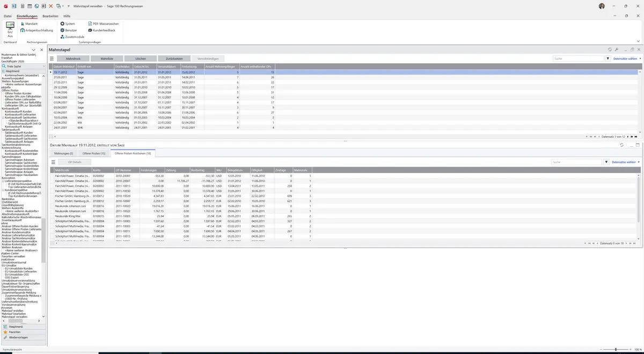Screen dimensions: 644x354
Task: Open the hamburger menu beside Mahndruck
Action: pyautogui.click(x=52, y=58)
